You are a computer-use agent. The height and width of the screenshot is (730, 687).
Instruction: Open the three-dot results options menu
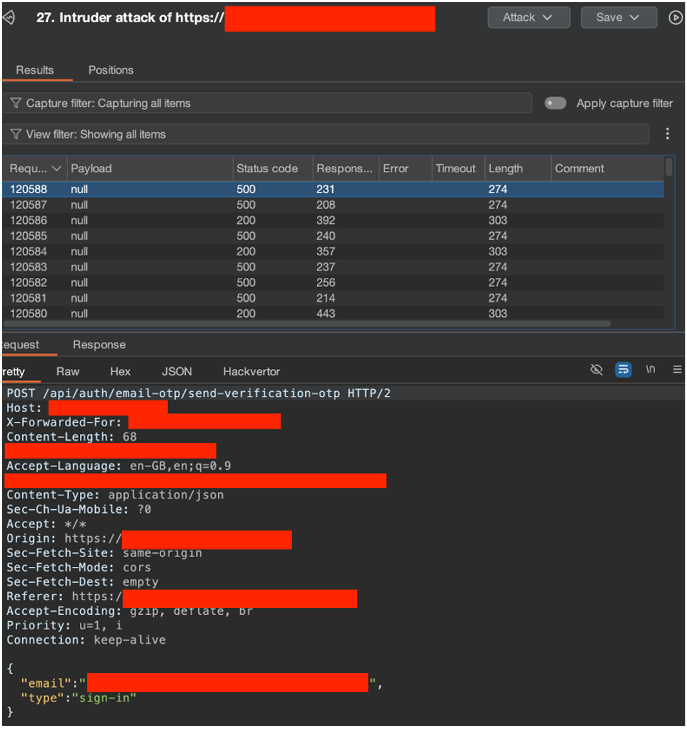click(x=668, y=134)
